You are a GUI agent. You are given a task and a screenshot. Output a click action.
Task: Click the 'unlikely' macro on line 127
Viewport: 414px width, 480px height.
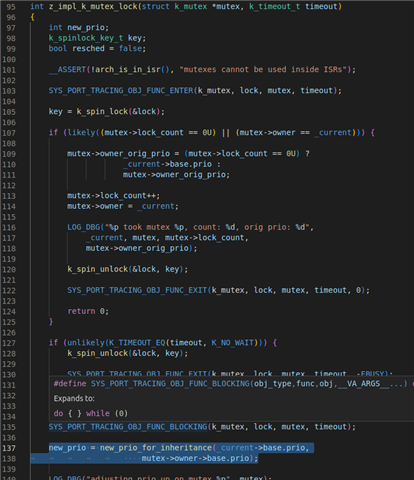click(86, 343)
